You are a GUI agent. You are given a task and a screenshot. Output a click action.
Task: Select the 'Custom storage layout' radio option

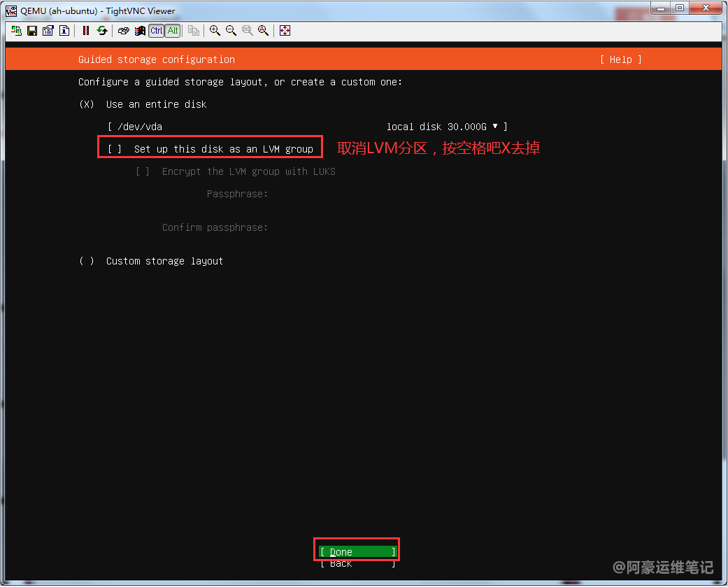[x=87, y=261]
